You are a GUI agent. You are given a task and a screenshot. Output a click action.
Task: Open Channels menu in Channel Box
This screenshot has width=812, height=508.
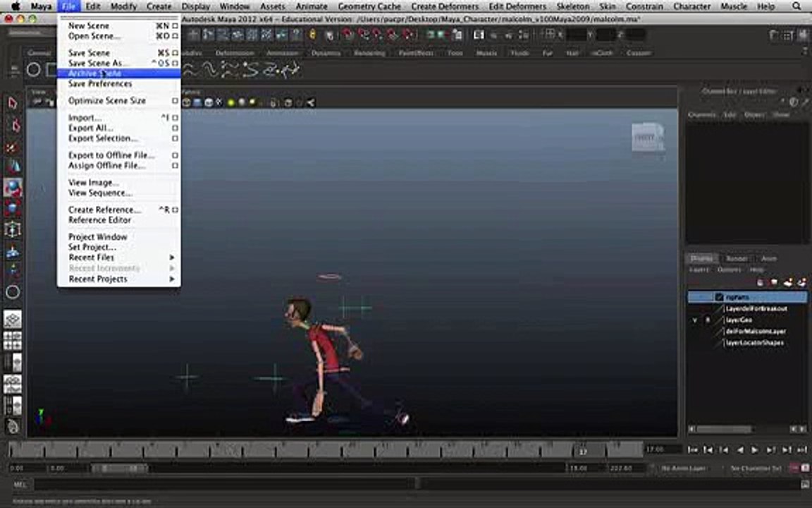click(x=702, y=114)
